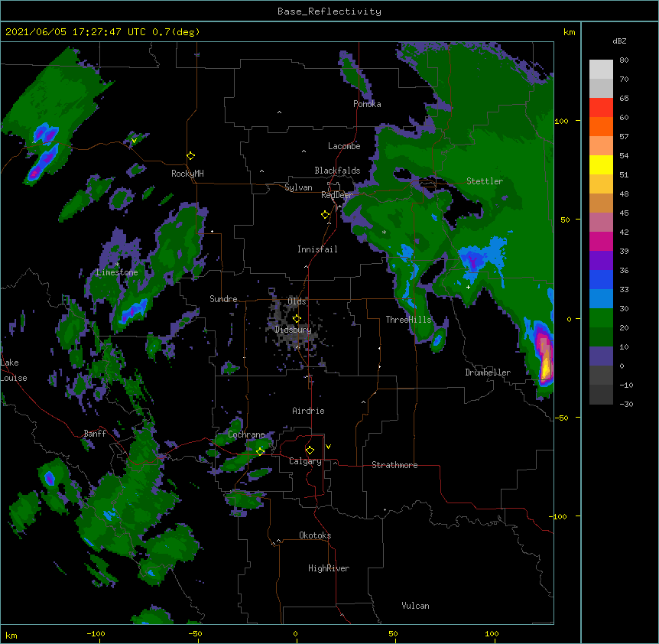Screen dimensions: 659x644
Task: Click the RockyMH label
Action: pos(187,174)
